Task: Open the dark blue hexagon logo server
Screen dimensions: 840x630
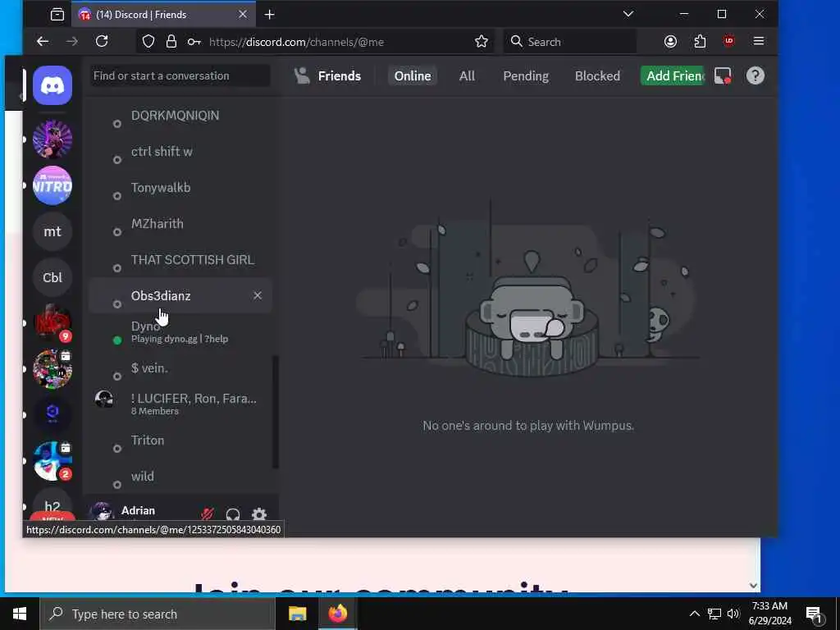Action: coord(52,414)
